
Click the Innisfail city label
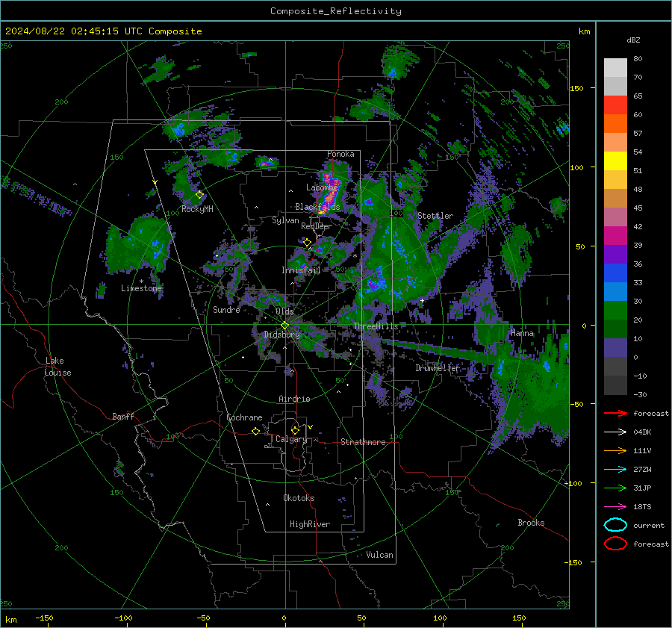pyautogui.click(x=301, y=270)
